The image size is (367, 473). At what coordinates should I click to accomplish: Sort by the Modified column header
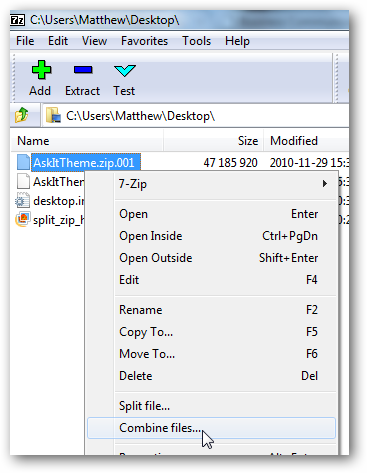(306, 141)
